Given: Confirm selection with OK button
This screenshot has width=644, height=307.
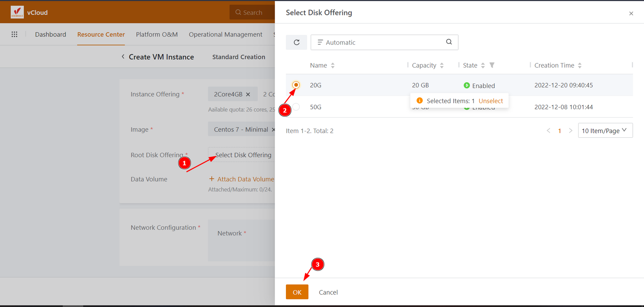Looking at the screenshot, I should [297, 292].
